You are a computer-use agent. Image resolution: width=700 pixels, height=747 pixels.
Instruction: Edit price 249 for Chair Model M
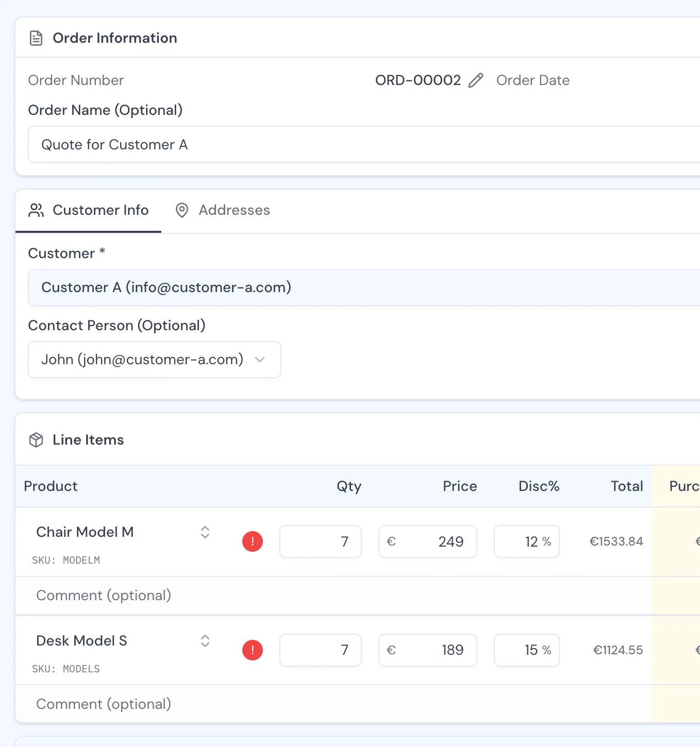pos(428,541)
